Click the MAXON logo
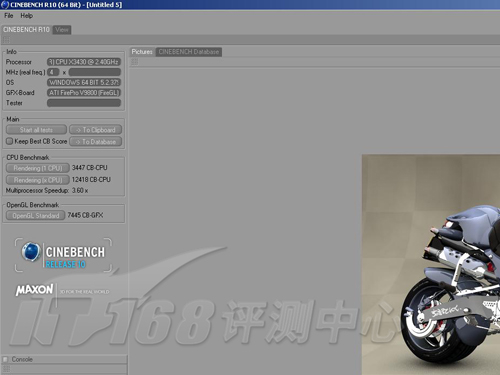The width and height of the screenshot is (500, 375). tap(34, 290)
